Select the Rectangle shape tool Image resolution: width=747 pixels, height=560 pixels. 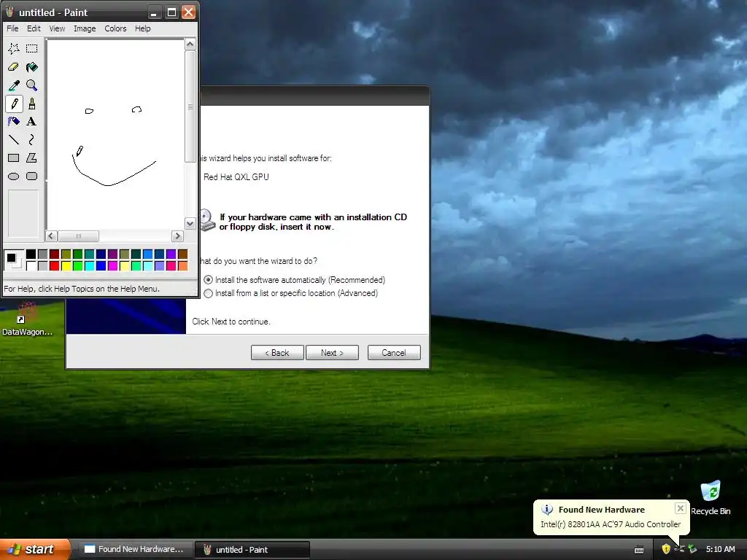[14, 157]
